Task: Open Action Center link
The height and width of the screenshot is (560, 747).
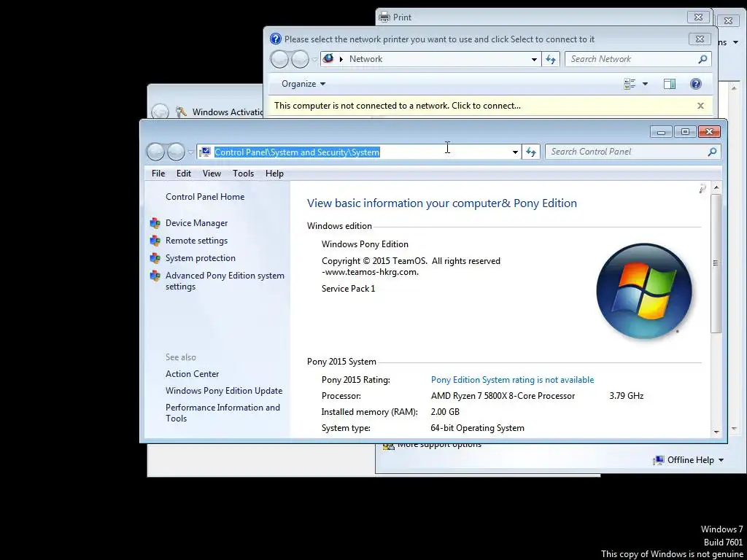Action: coord(192,374)
